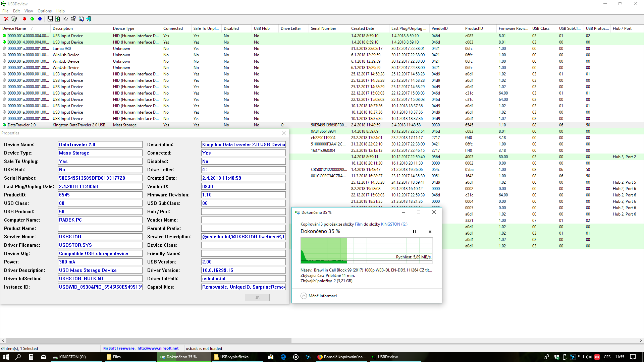Open Edge browser from the taskbar
The width and height of the screenshot is (644, 362).
click(x=283, y=357)
